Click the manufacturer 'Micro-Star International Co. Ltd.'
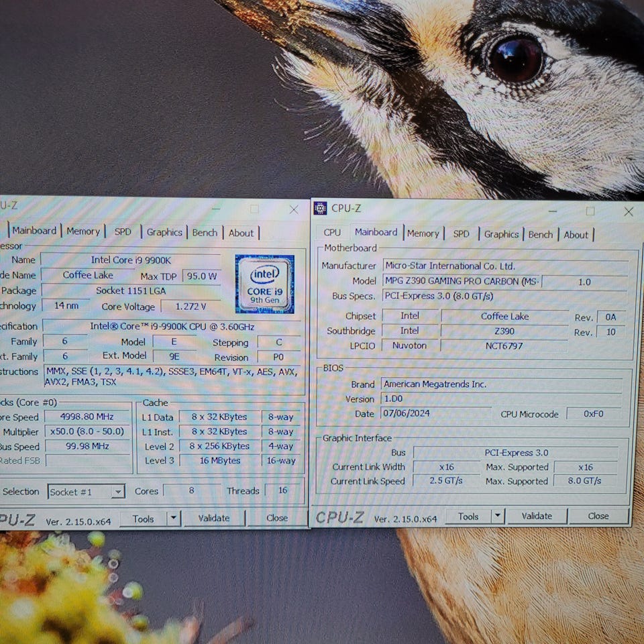The height and width of the screenshot is (644, 644). click(x=505, y=266)
